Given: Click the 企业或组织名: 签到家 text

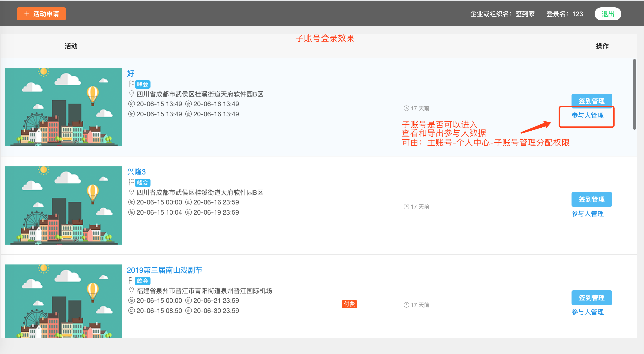Looking at the screenshot, I should pos(502,14).
